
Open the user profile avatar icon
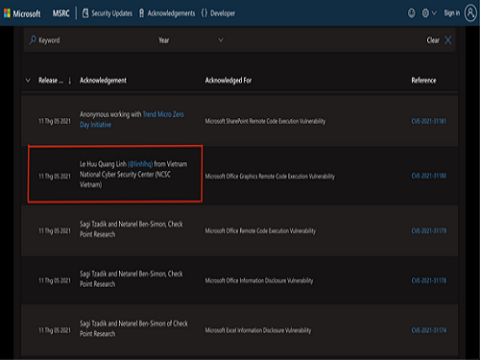tap(470, 13)
